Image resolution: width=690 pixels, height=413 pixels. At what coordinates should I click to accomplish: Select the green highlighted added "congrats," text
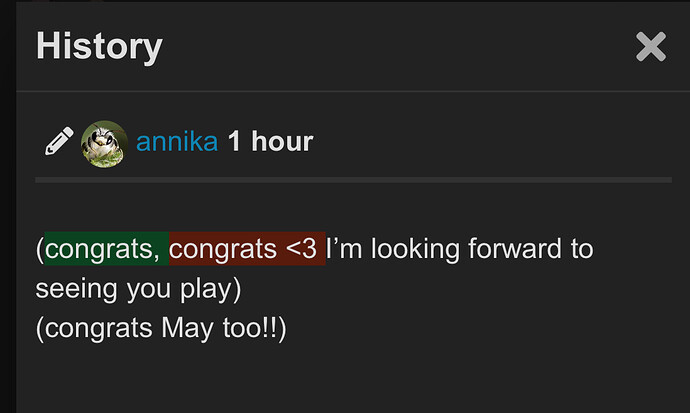click(x=106, y=249)
